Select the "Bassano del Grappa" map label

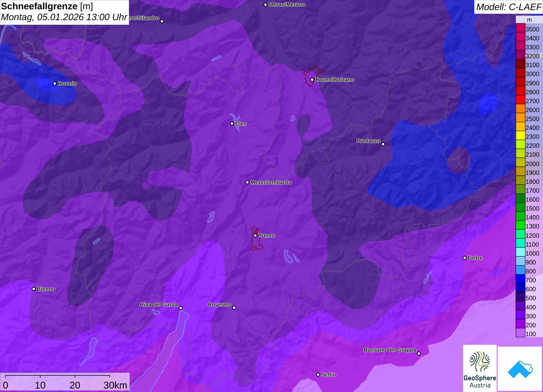tap(390, 350)
